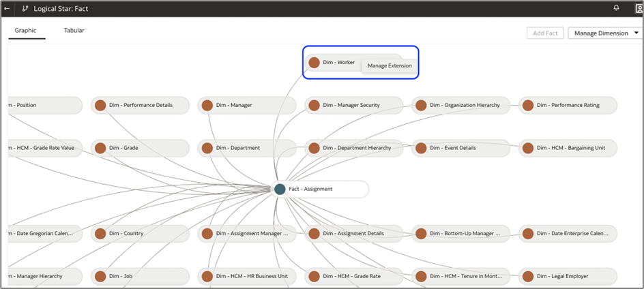Image resolution: width=644 pixels, height=289 pixels.
Task: Select the Dim - Assignment Manager label
Action: click(252, 233)
